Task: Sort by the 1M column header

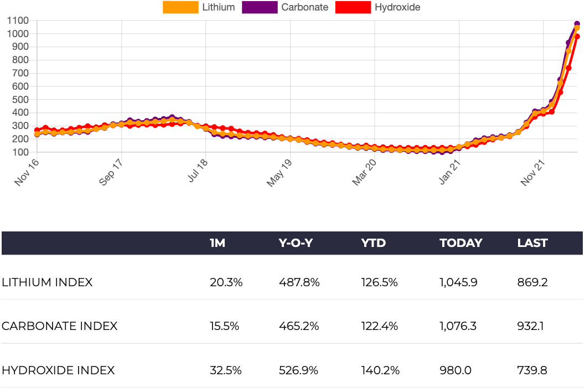Action: click(218, 243)
